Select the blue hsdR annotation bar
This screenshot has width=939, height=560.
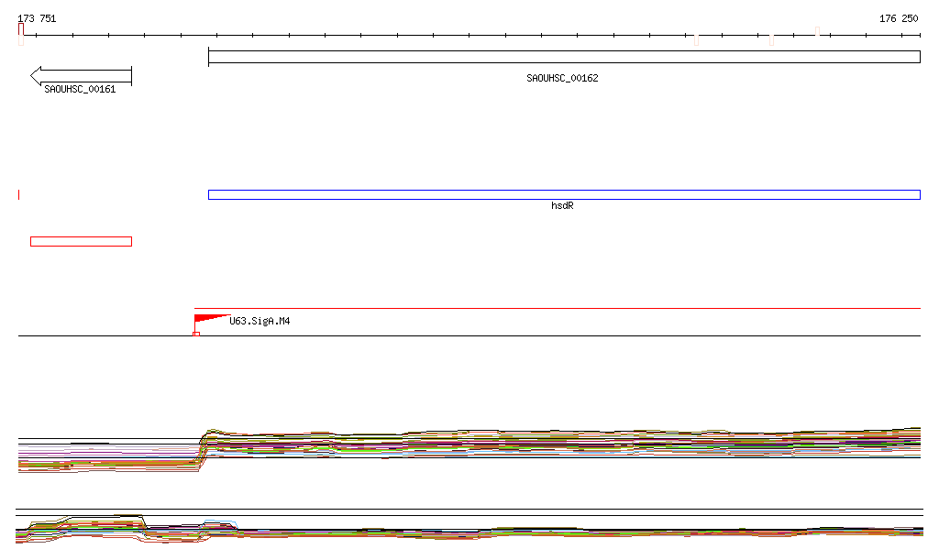[x=564, y=194]
